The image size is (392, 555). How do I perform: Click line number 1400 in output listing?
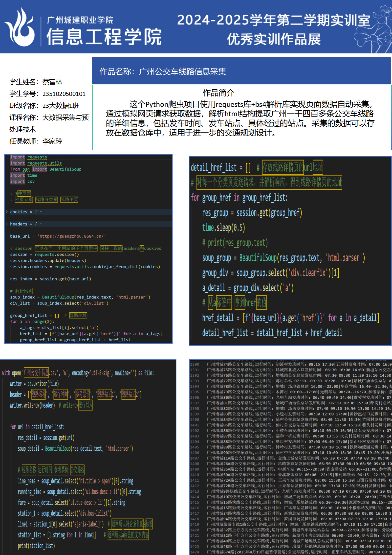click(195, 419)
